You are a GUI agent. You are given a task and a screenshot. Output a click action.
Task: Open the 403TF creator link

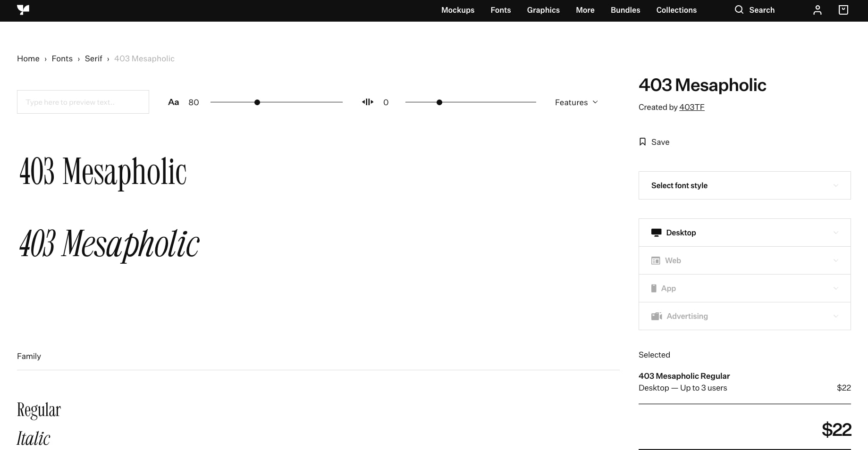coord(692,107)
